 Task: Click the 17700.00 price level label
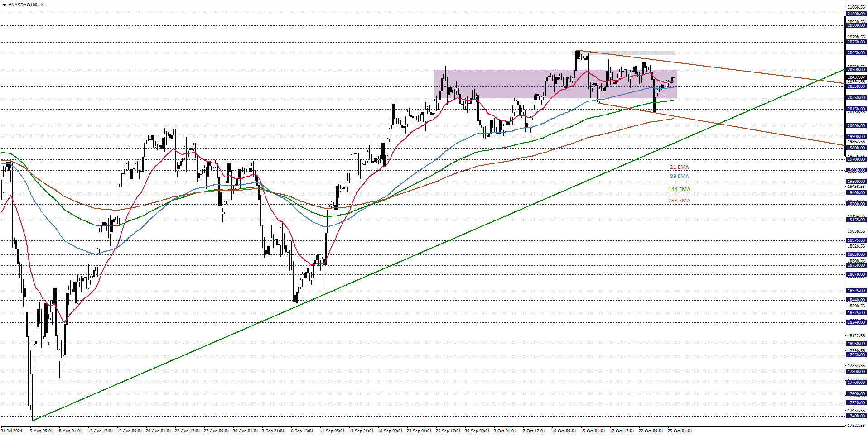856,383
